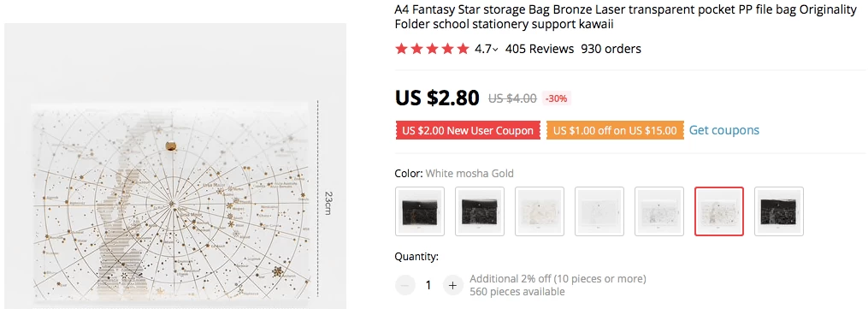
Task: Click the -30% discount badge
Action: click(x=557, y=98)
